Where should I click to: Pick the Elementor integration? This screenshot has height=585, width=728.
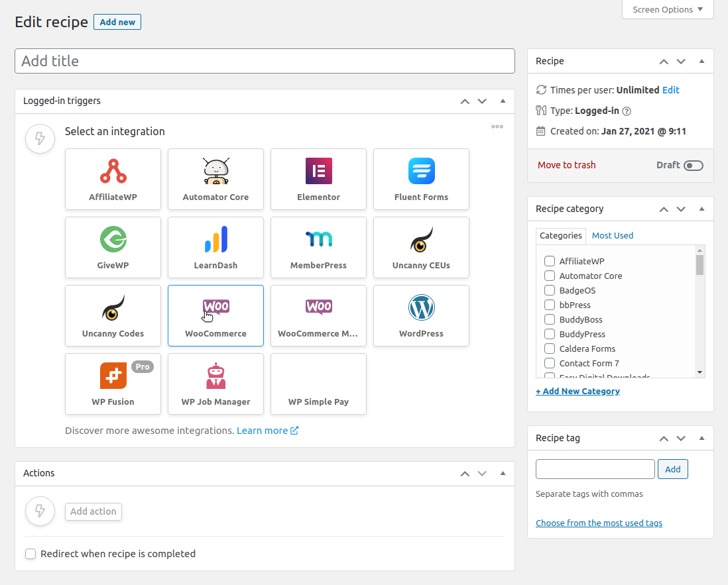(318, 179)
